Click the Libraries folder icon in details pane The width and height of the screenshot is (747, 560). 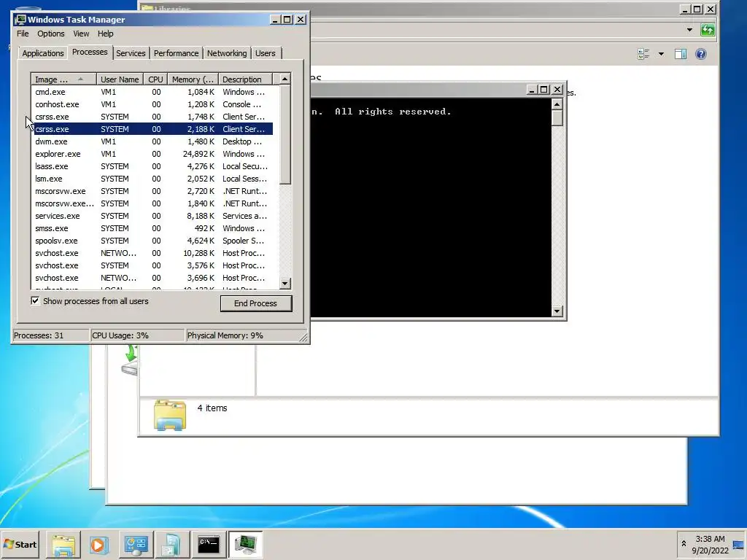pos(170,415)
